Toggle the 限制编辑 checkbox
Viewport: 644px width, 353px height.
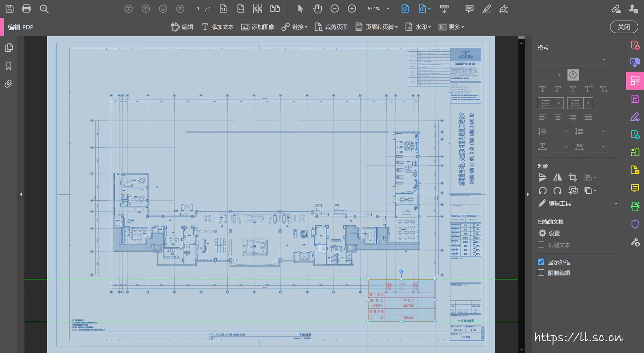point(541,273)
